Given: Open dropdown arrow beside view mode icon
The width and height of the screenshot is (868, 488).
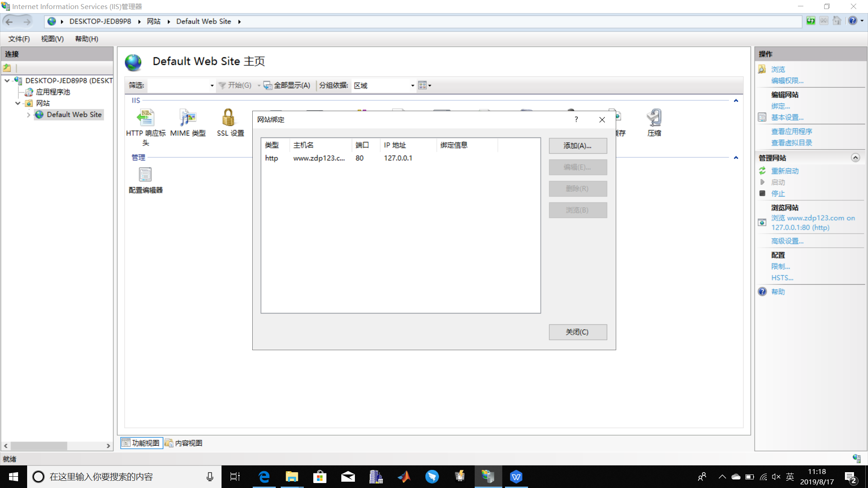Looking at the screenshot, I should [x=430, y=85].
